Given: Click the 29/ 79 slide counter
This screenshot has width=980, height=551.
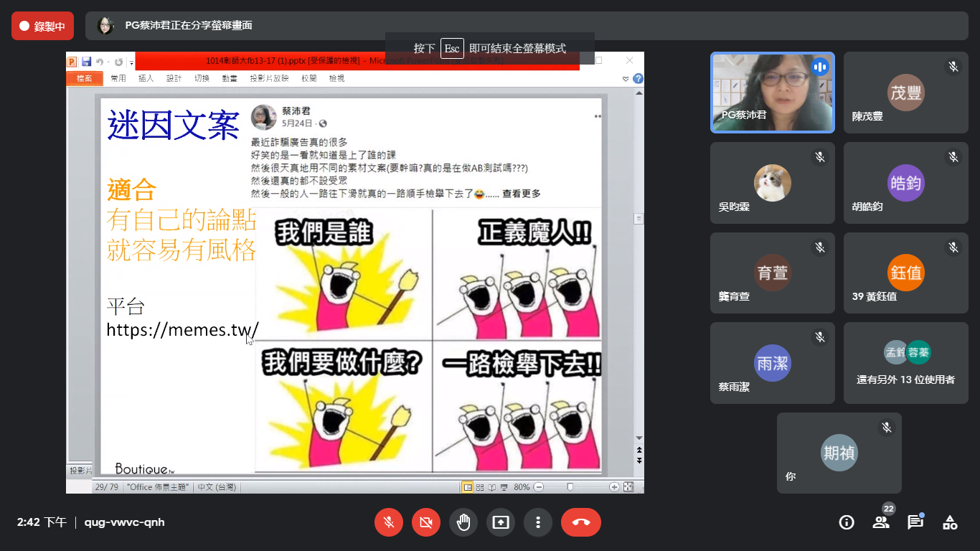Looking at the screenshot, I should pos(107,487).
